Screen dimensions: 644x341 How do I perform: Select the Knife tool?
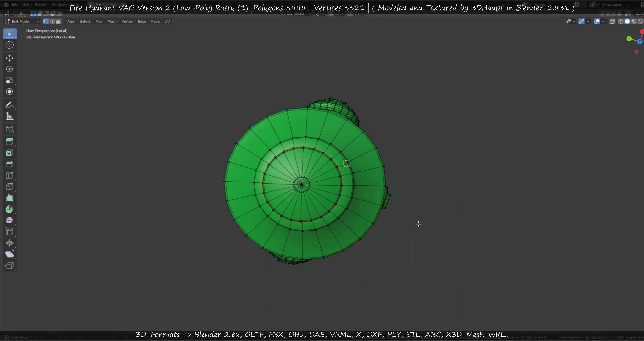[x=10, y=187]
